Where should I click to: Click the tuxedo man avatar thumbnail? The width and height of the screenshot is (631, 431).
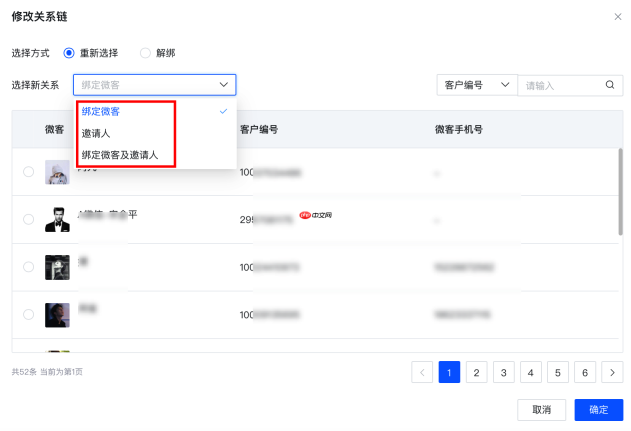tap(57, 220)
